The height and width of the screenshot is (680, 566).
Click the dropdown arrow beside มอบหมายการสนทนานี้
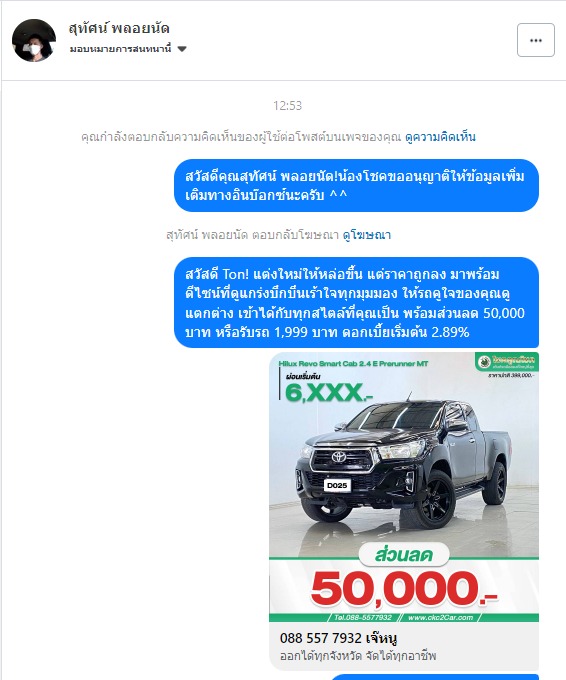click(182, 49)
